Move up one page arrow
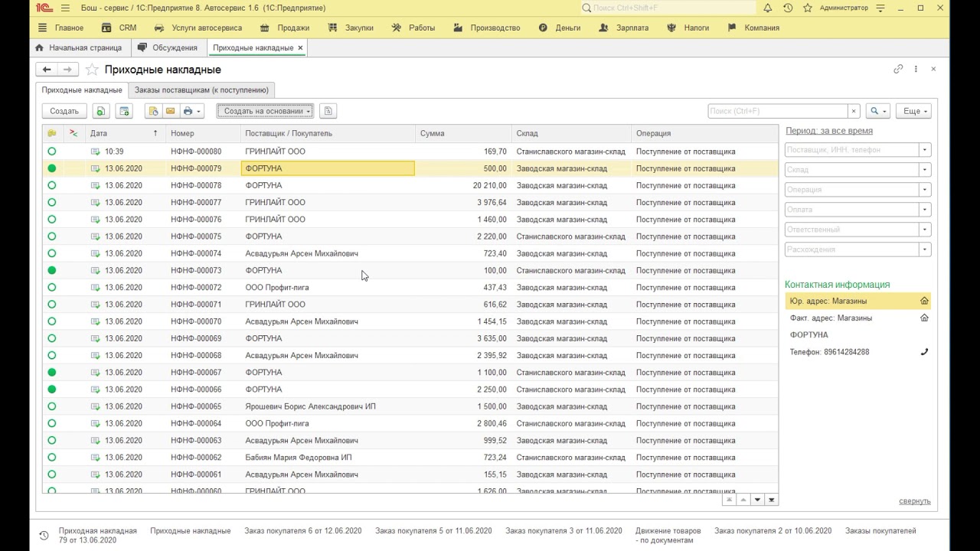 (743, 500)
